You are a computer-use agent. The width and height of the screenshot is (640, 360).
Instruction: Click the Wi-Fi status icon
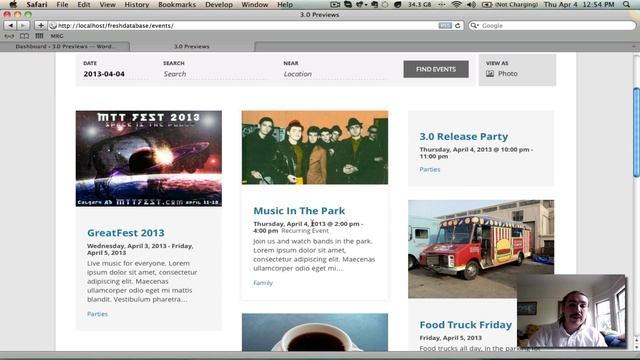coord(456,4)
